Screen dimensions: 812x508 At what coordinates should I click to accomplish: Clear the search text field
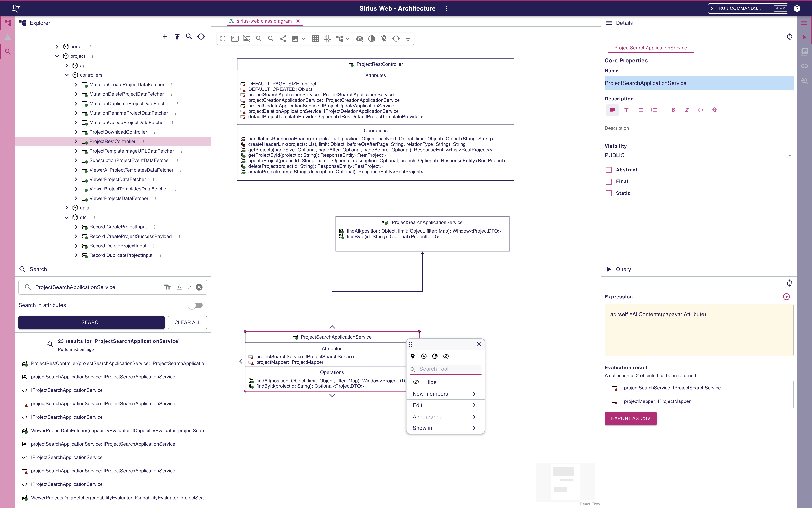199,287
